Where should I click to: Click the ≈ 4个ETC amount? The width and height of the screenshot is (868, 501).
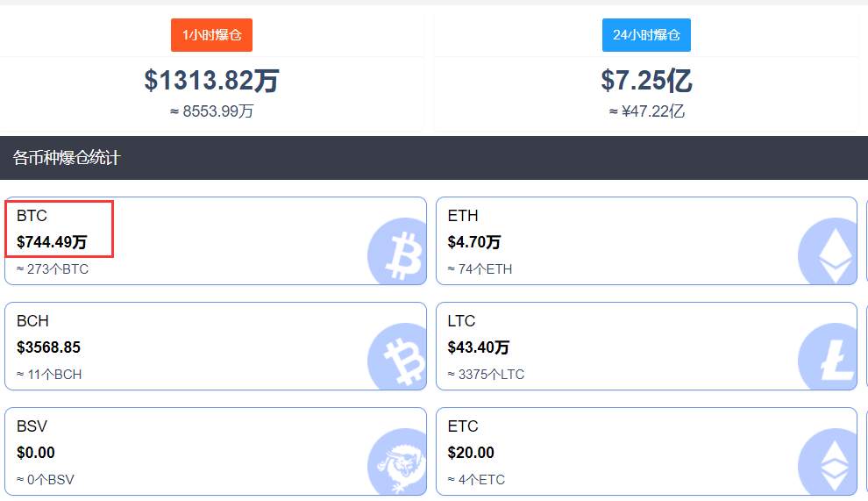tap(477, 480)
